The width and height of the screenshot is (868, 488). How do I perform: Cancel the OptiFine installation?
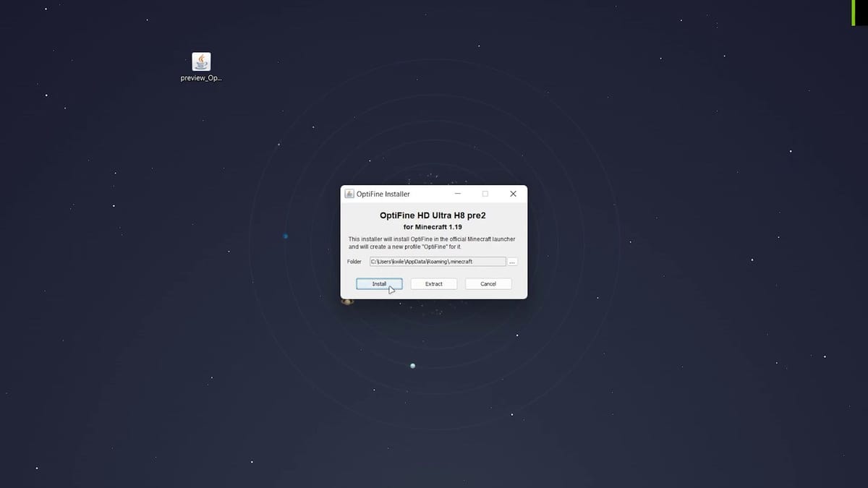coord(488,283)
